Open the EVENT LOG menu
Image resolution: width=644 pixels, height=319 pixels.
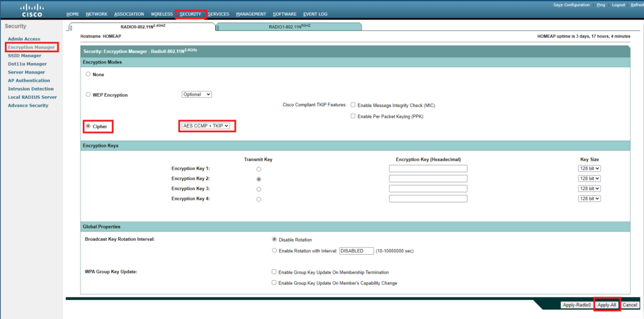click(x=316, y=14)
